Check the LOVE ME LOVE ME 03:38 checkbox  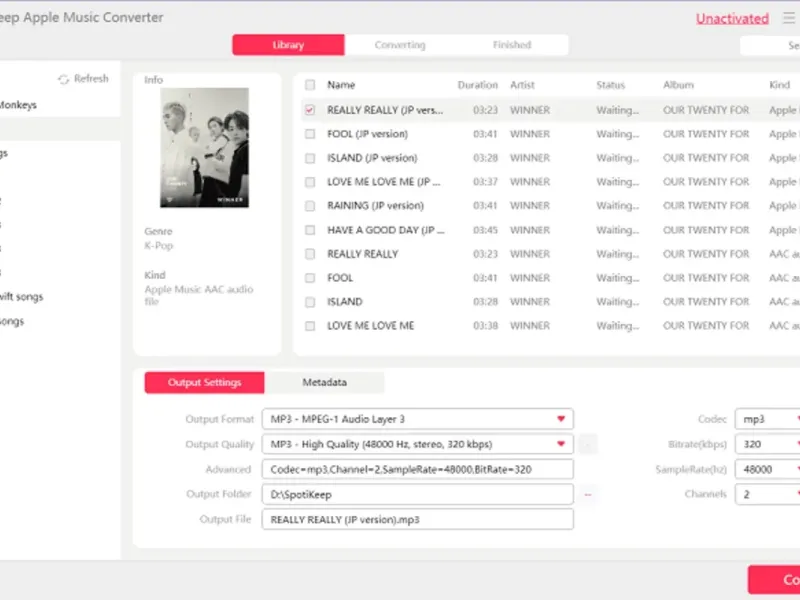(x=310, y=326)
